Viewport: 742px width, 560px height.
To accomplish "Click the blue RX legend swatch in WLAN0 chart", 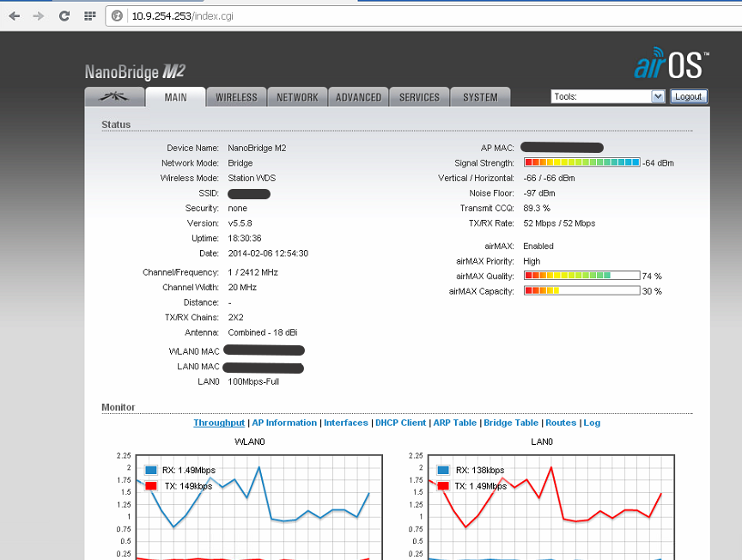I will pyautogui.click(x=151, y=470).
